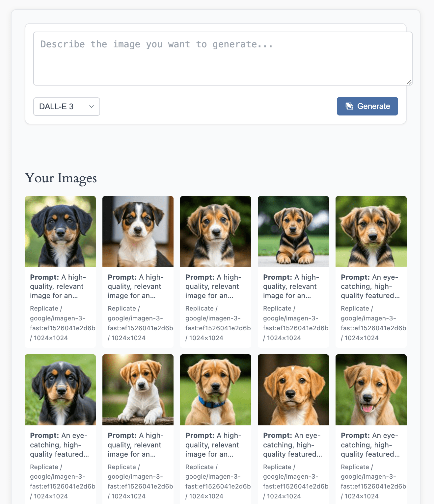The height and width of the screenshot is (504, 434).
Task: Select the third puppy image in the first row
Action: (x=216, y=232)
